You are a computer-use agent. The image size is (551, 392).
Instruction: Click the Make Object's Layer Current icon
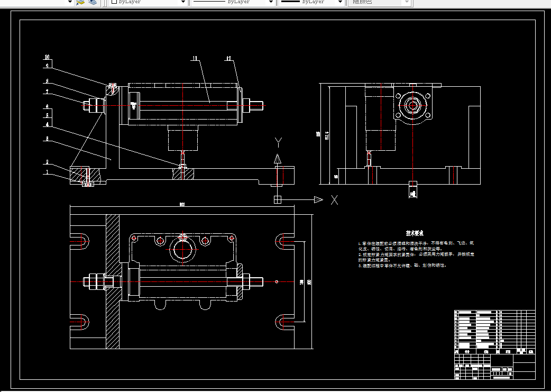(80, 2)
